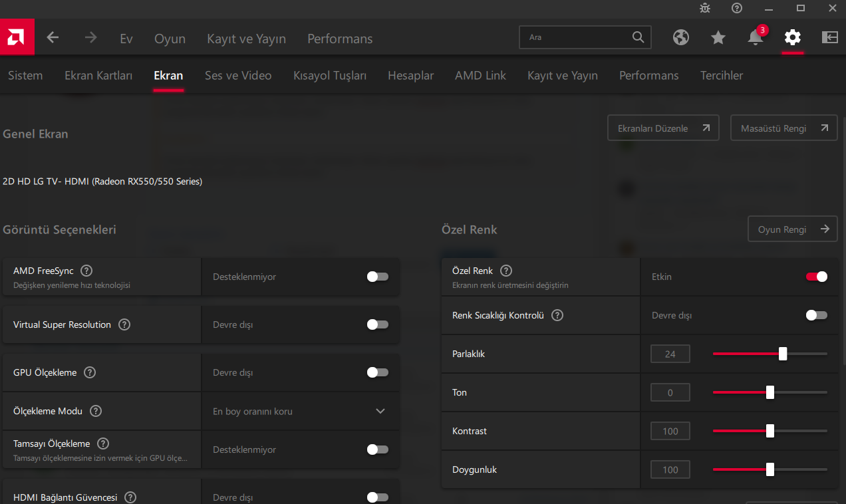Screen dimensions: 846x504
Task: Click Masaüstü Rengi button
Action: click(x=784, y=128)
